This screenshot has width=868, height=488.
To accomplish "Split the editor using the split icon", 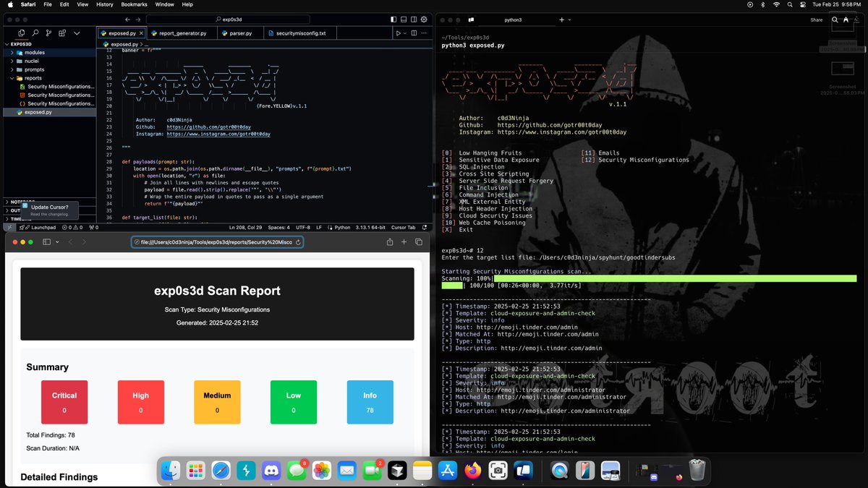I will (x=414, y=33).
